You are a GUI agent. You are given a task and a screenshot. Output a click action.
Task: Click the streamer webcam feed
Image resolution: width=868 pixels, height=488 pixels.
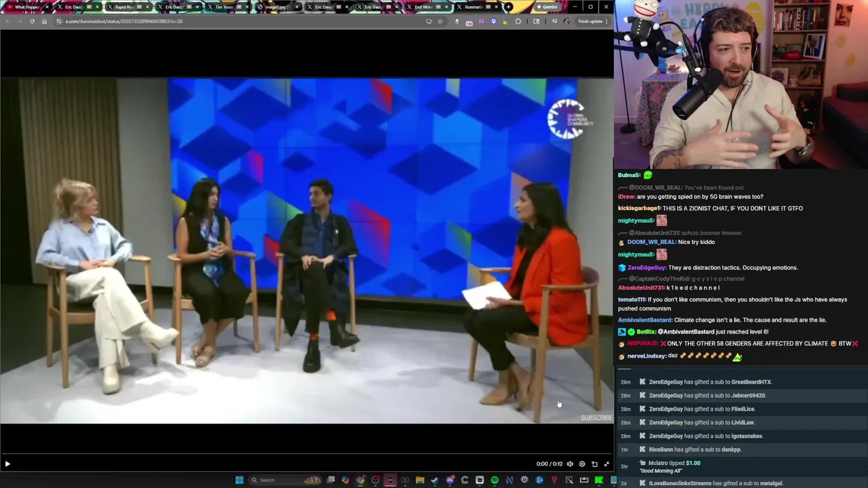tap(741, 84)
